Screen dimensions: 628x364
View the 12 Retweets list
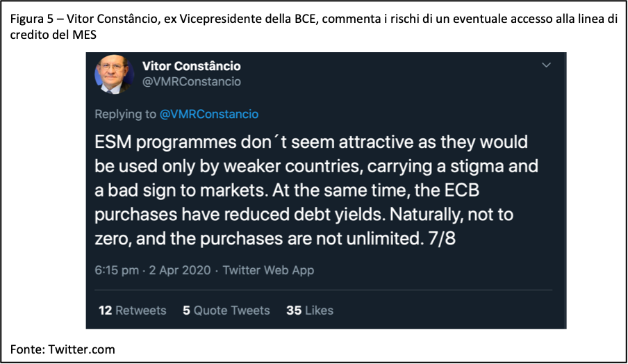pos(132,311)
